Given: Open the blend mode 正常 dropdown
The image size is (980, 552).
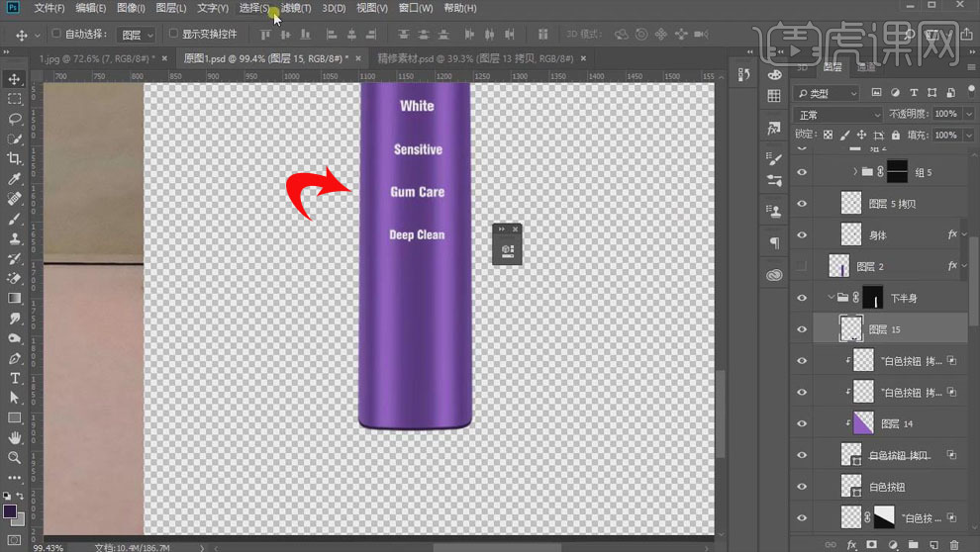Looking at the screenshot, I should coord(837,115).
